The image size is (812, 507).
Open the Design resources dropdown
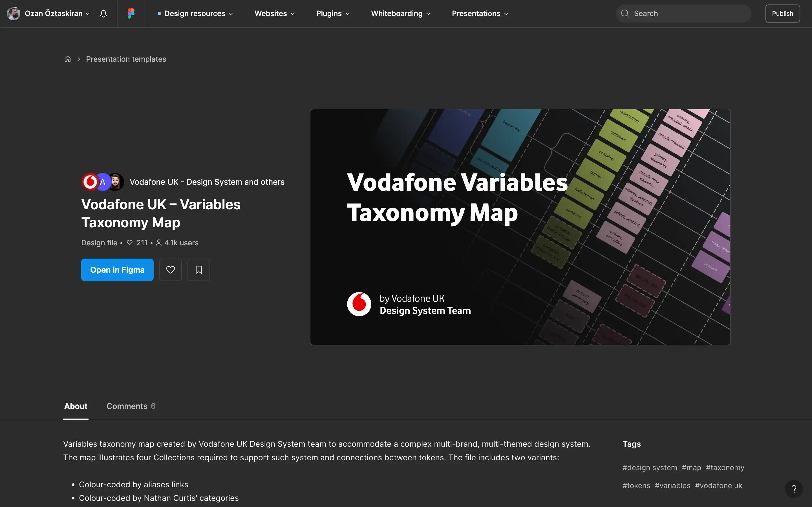195,14
